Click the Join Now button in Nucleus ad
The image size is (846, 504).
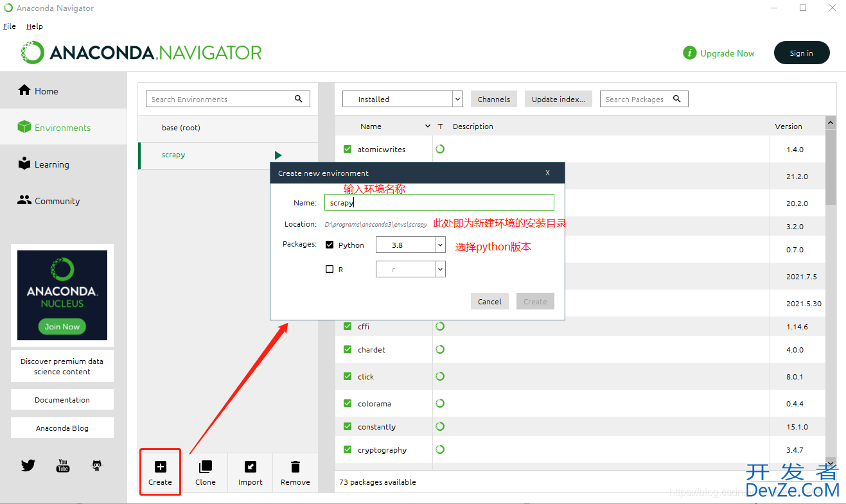click(62, 326)
